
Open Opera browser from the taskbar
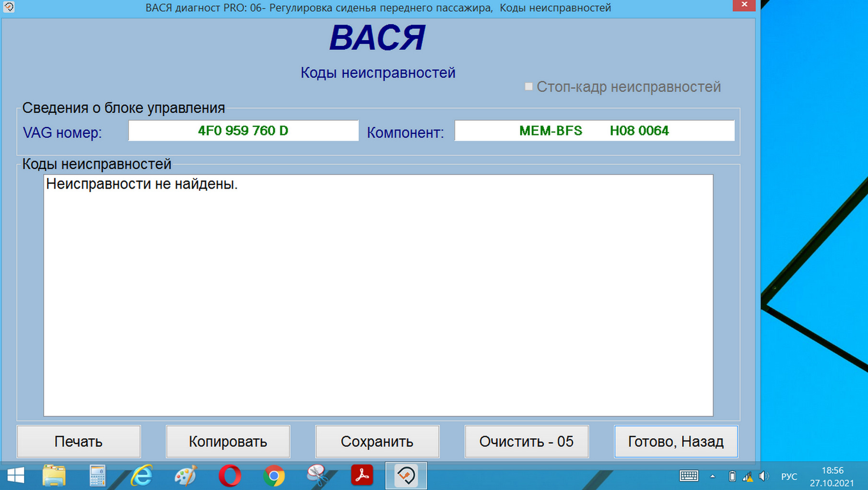(230, 476)
